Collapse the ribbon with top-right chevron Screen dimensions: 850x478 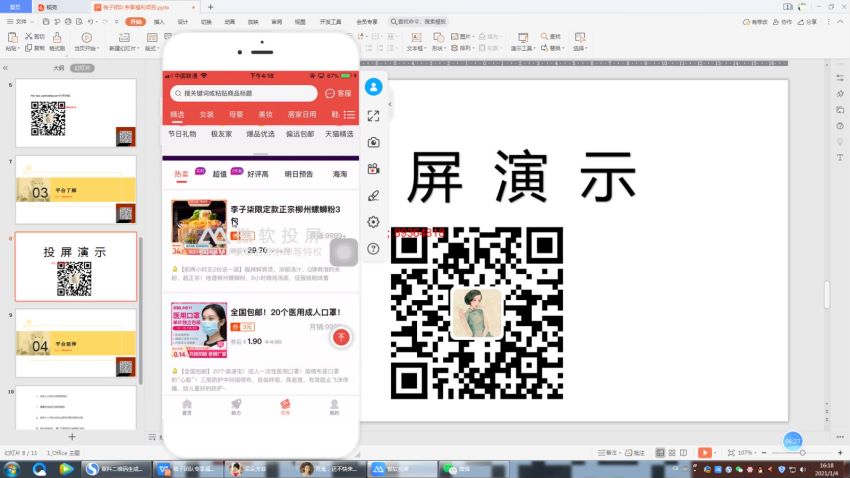tap(840, 22)
